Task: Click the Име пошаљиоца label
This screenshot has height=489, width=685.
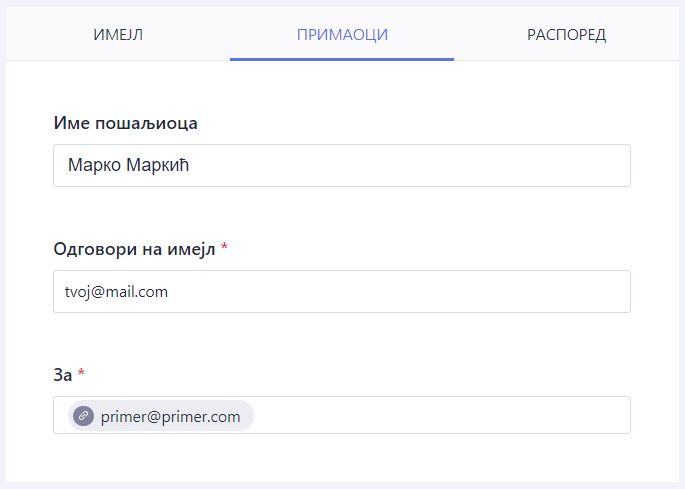Action: [125, 123]
